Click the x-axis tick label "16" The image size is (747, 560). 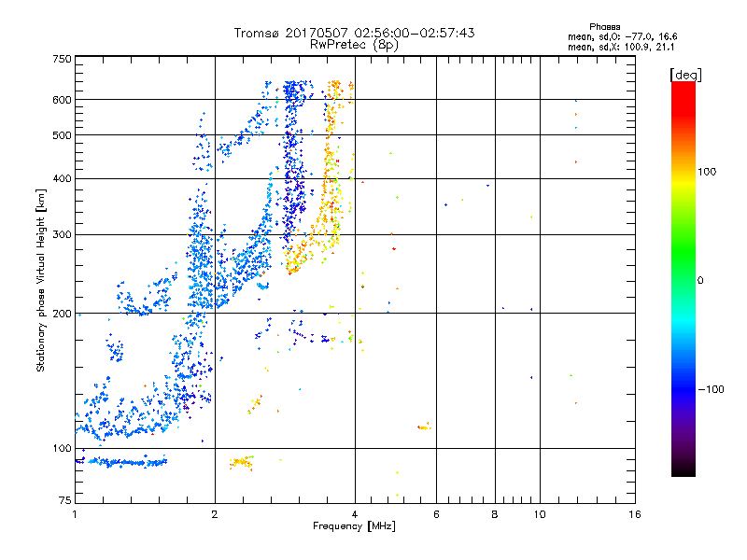click(635, 514)
